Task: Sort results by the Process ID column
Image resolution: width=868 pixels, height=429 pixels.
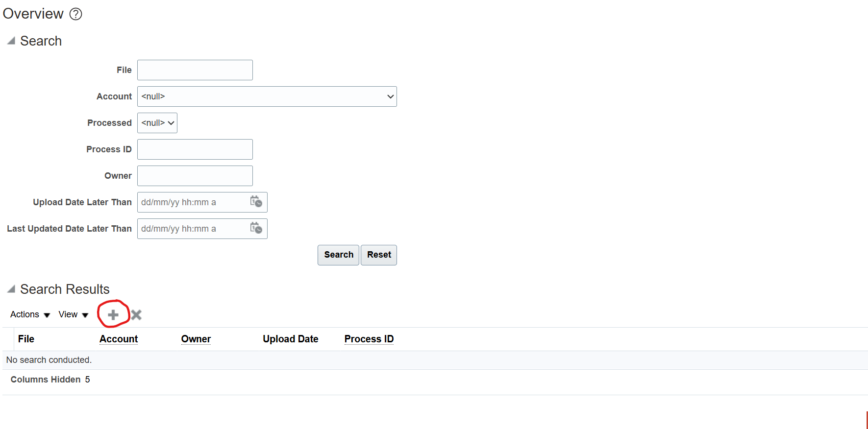Action: 369,339
